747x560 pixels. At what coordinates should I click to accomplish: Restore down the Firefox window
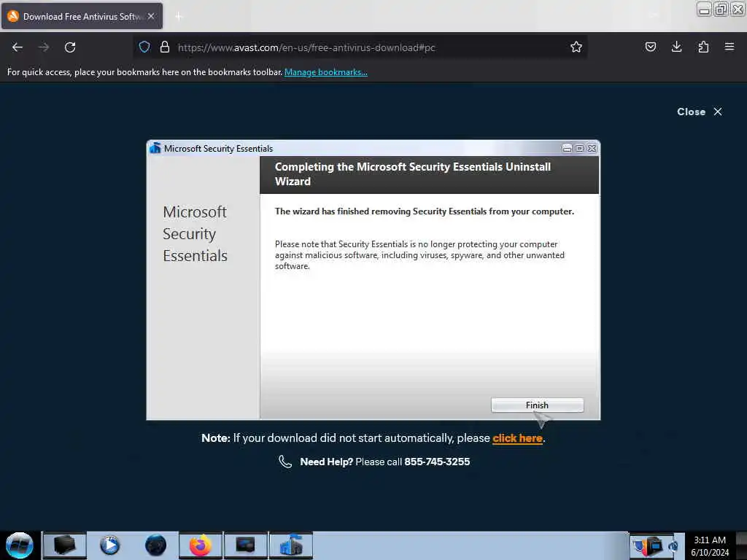(721, 9)
